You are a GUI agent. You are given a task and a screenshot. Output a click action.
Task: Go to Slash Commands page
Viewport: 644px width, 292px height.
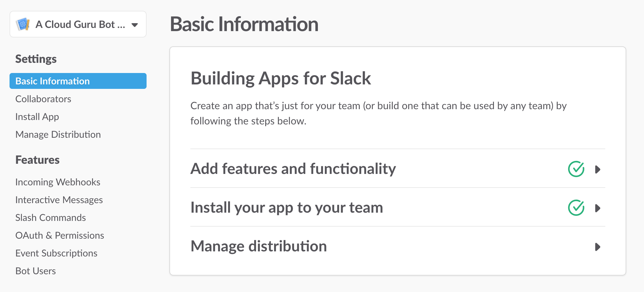(51, 218)
